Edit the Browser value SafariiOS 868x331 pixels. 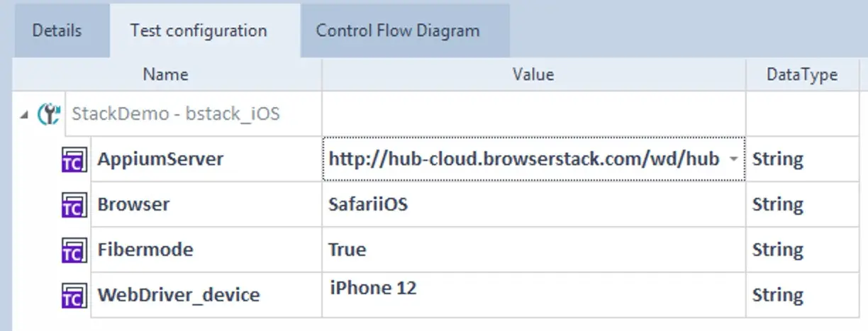coord(368,205)
